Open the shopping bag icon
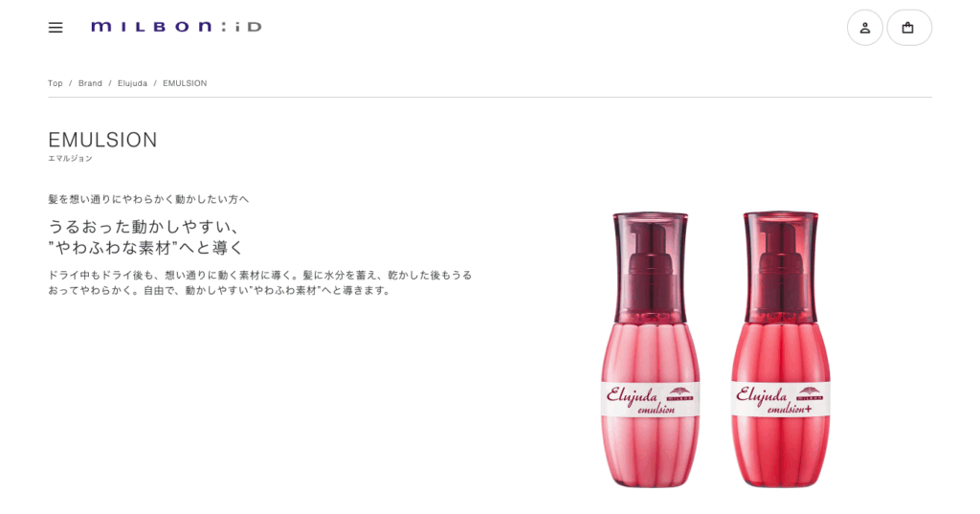980x514 pixels. tap(909, 28)
